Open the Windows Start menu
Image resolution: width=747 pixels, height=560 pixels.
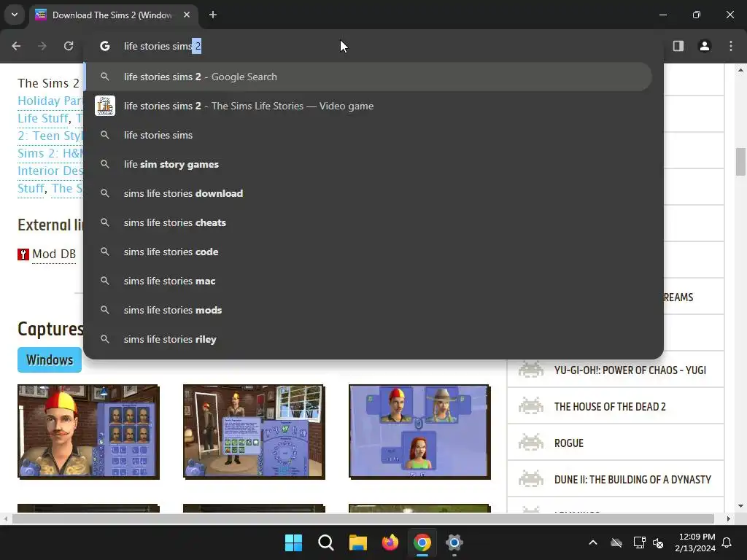pos(293,542)
